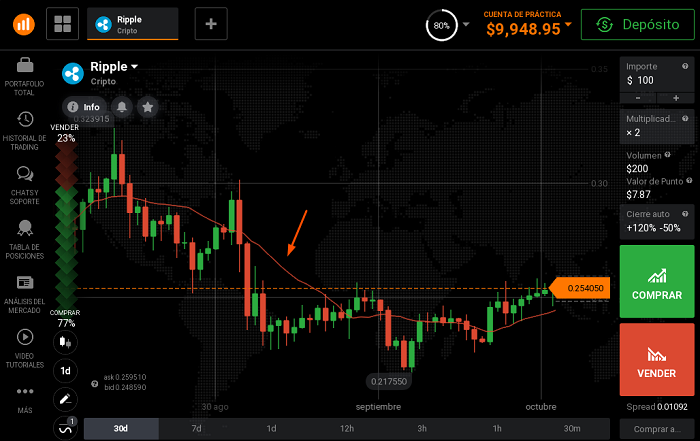This screenshot has width=700, height=441.
Task: Select the Ripple Cripto tab
Action: pyautogui.click(x=133, y=24)
